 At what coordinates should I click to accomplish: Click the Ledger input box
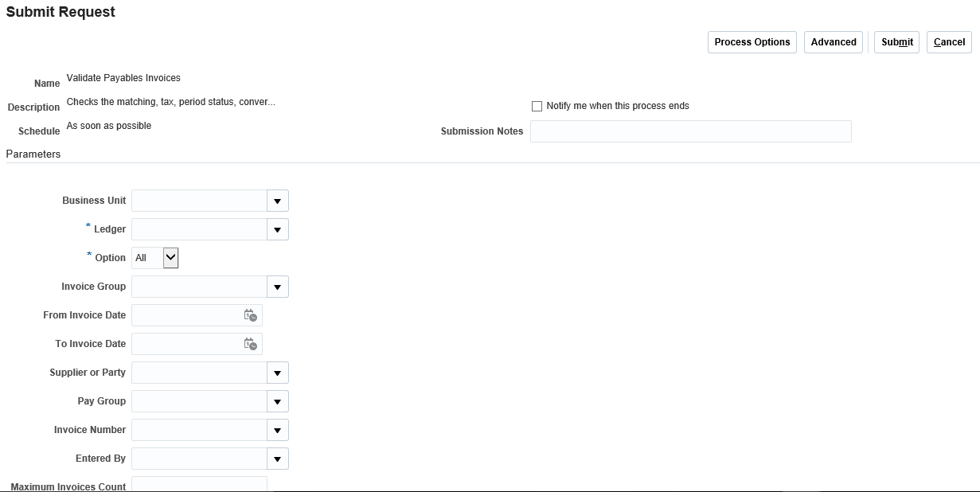pyautogui.click(x=199, y=228)
